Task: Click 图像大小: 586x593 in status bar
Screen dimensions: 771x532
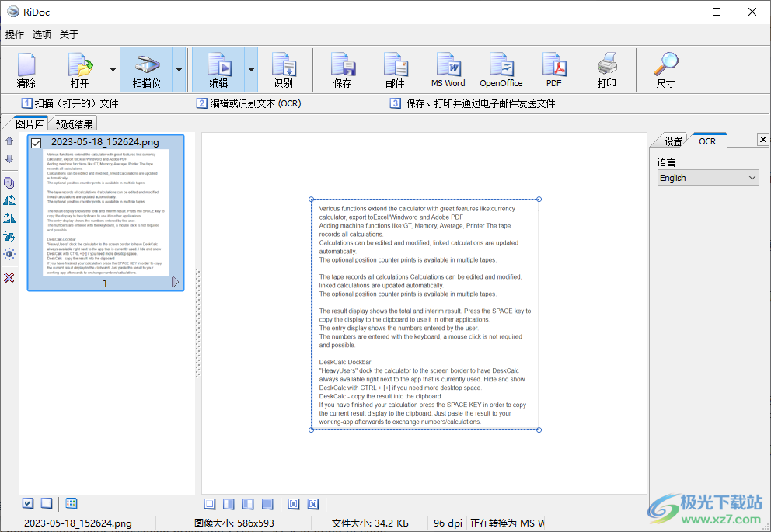Action: (234, 523)
